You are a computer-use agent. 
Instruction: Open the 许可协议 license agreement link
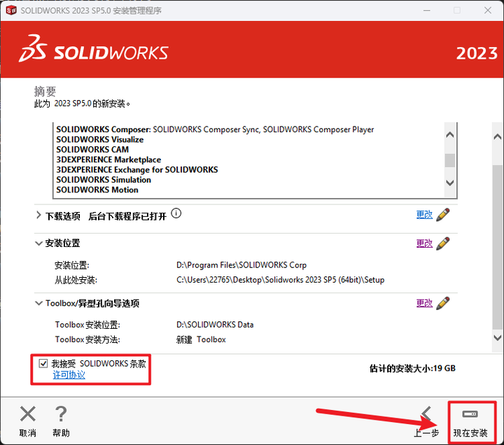pyautogui.click(x=69, y=374)
